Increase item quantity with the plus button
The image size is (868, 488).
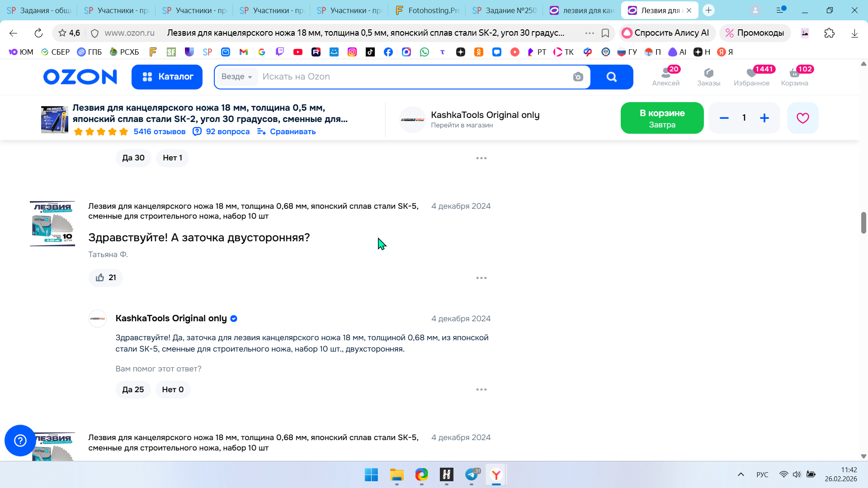coord(764,118)
